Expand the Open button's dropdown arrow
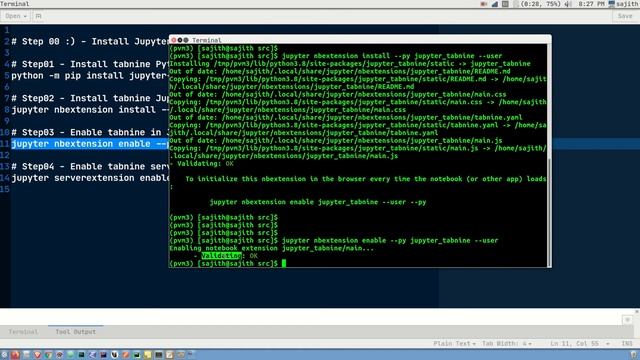This screenshot has height=360, width=640. (x=25, y=16)
